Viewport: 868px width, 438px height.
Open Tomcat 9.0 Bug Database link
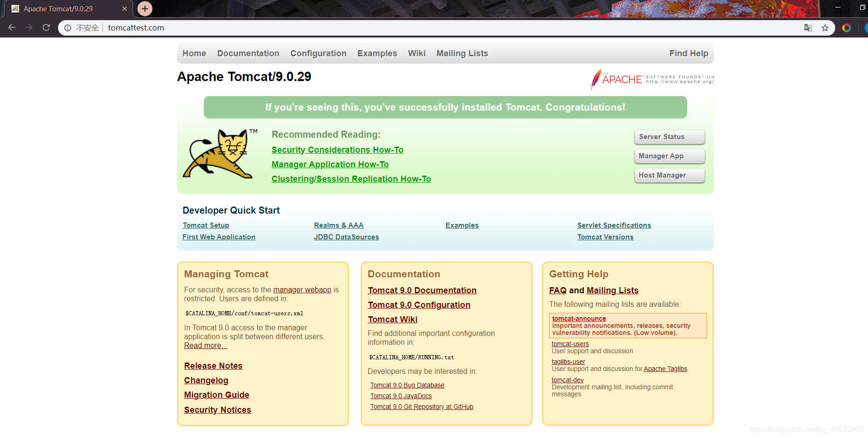407,385
